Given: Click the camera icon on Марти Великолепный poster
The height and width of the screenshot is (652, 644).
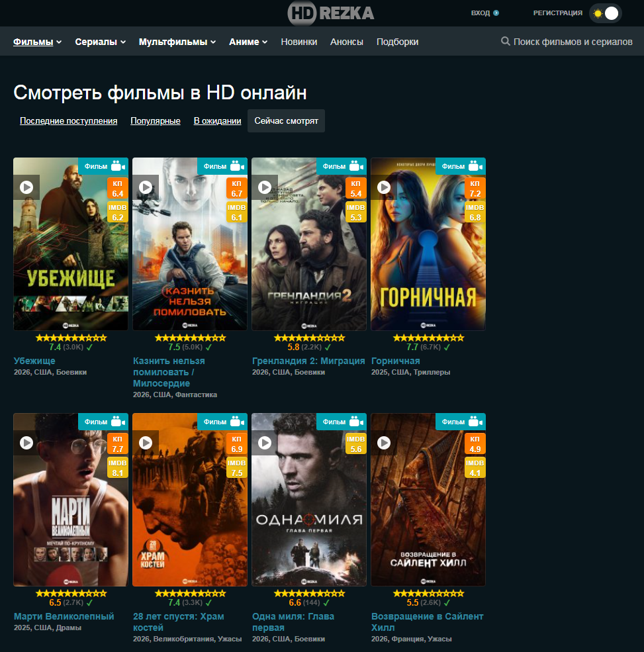Looking at the screenshot, I should click(x=118, y=422).
